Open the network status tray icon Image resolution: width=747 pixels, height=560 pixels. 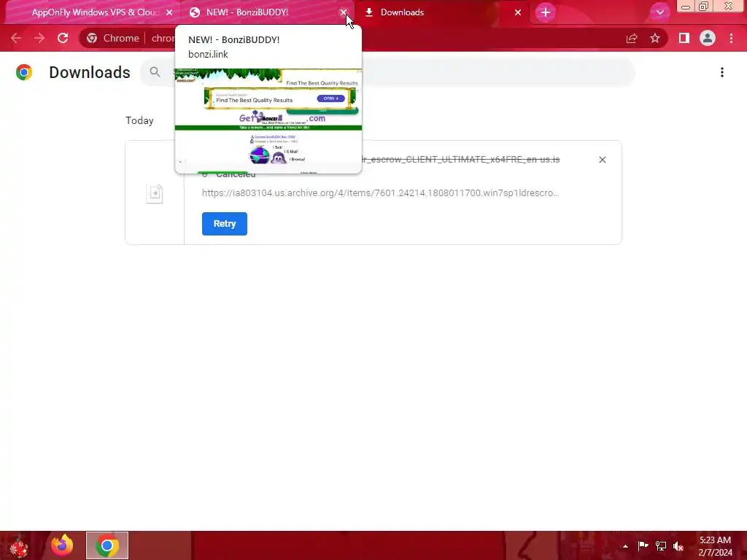point(661,545)
